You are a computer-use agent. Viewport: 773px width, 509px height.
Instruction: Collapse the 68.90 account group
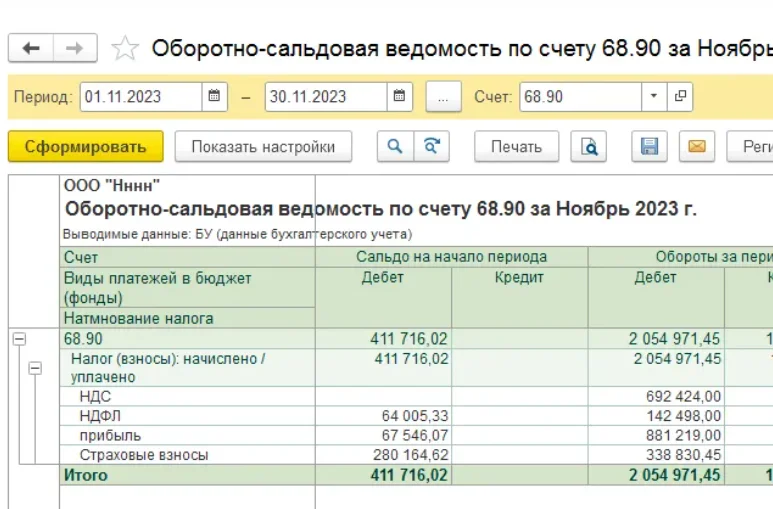18,340
